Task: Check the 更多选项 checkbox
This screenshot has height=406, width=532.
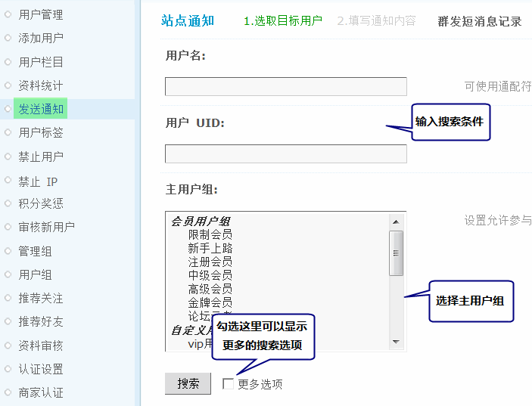Action: pyautogui.click(x=228, y=384)
